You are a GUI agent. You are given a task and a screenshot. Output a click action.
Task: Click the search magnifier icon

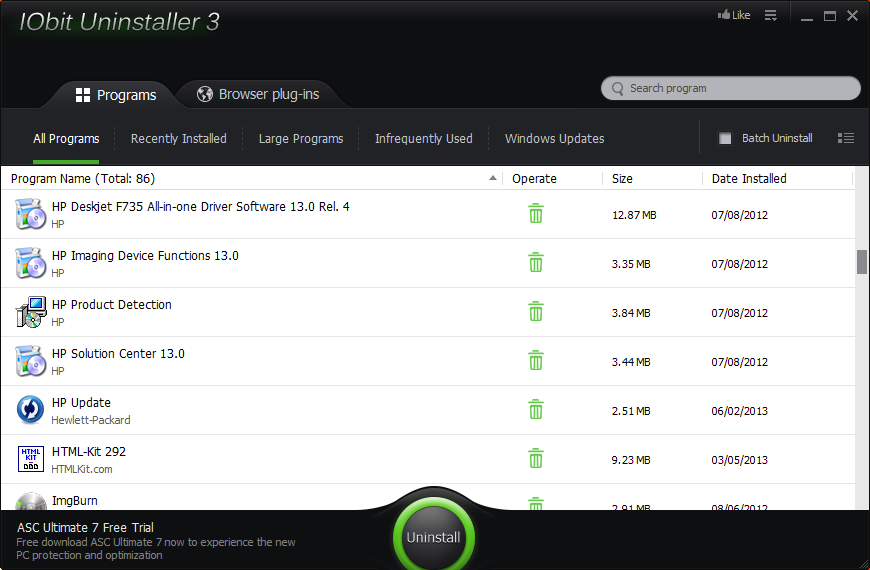(617, 89)
